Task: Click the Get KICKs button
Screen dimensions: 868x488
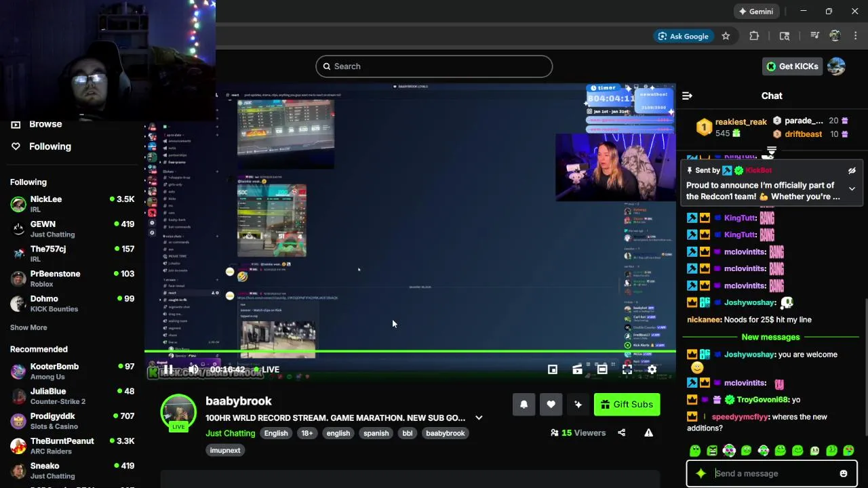Action: point(792,66)
